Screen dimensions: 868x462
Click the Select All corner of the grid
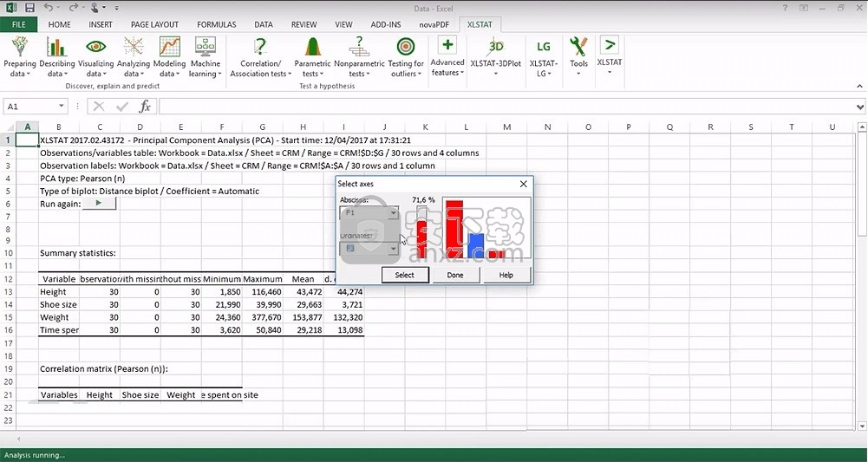click(x=8, y=127)
